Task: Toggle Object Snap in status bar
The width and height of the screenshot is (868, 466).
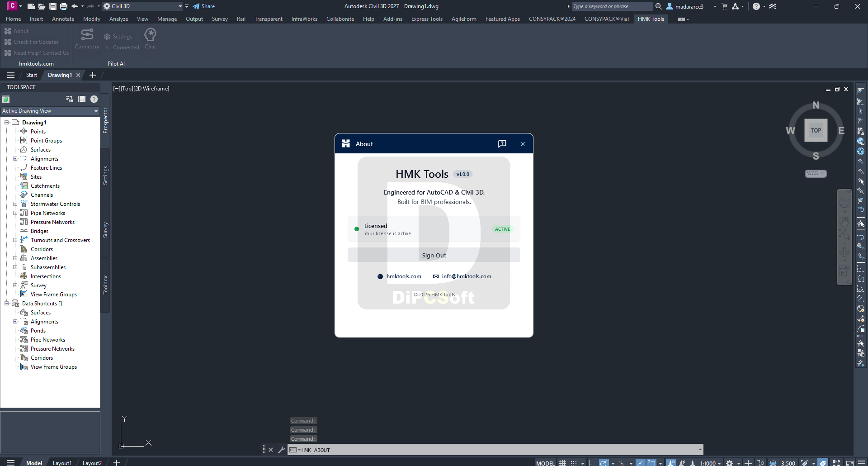Action: [x=651, y=463]
